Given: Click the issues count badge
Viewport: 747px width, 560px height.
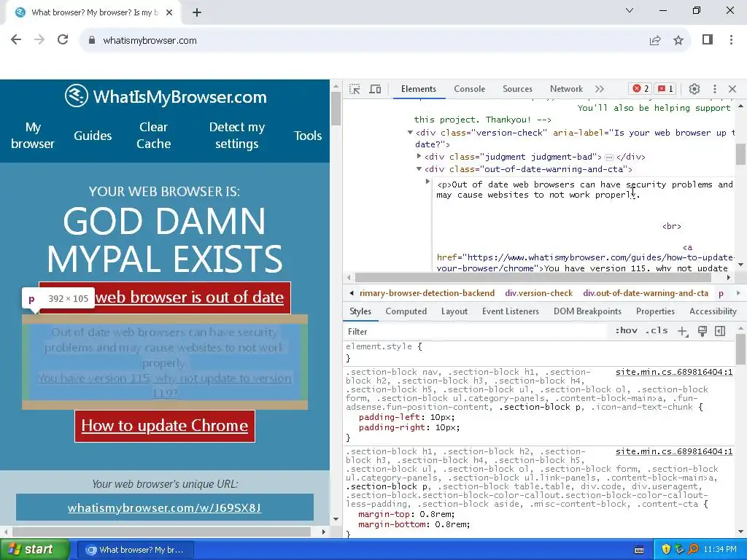Looking at the screenshot, I should click(666, 88).
